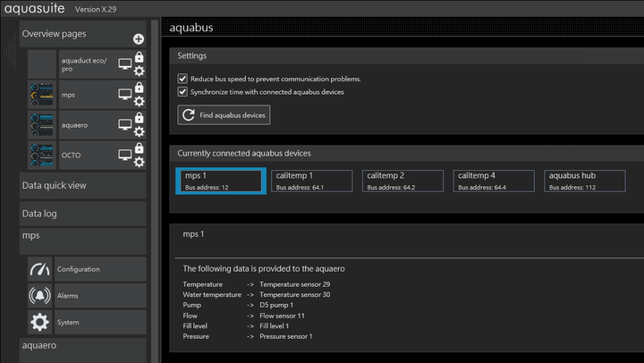644x363 pixels.
Task: Toggle lock icon for aquaduct eco/pro page
Action: point(140,56)
